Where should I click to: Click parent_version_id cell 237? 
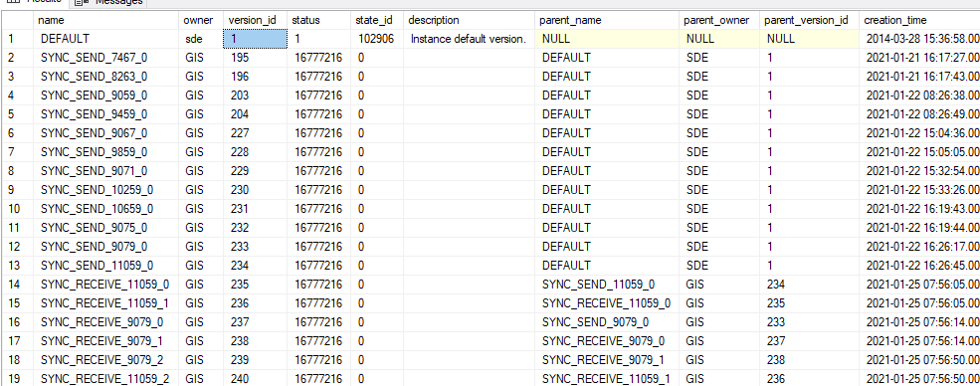(x=810, y=340)
